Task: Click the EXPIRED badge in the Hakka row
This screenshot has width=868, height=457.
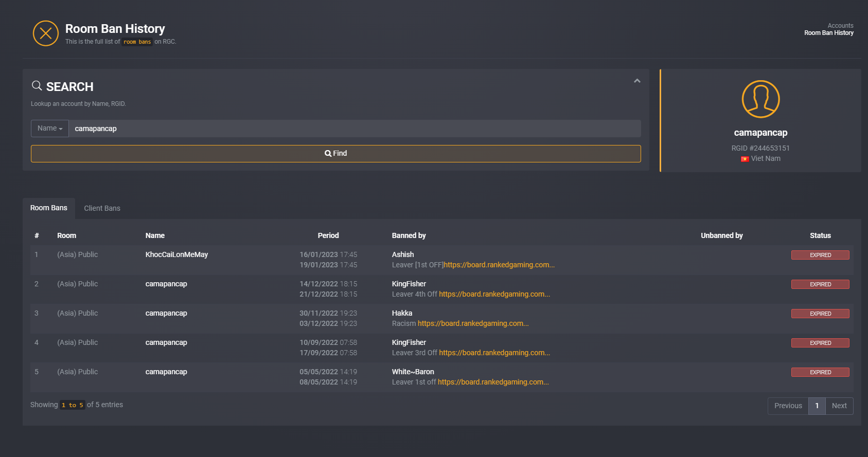Action: [x=820, y=314]
